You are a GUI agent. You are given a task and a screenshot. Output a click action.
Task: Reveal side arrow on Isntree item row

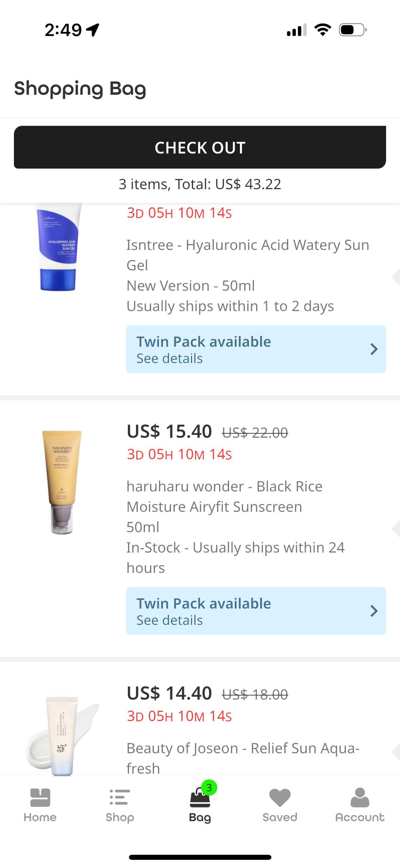(x=395, y=277)
